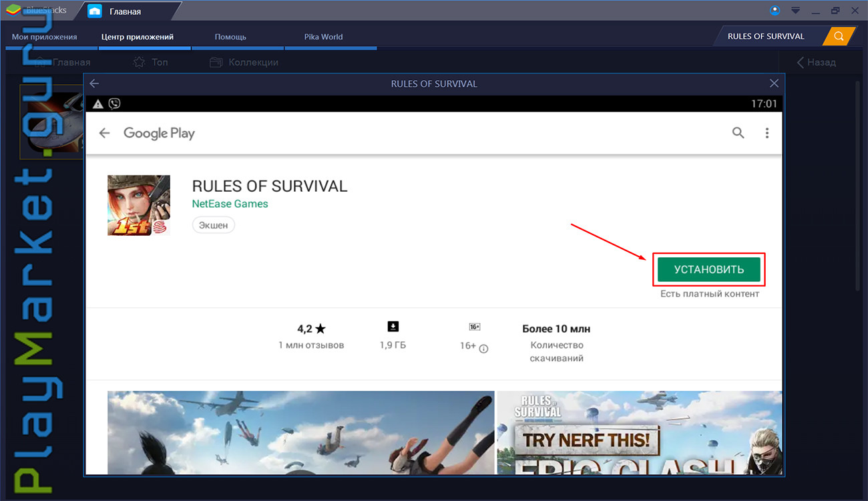The height and width of the screenshot is (501, 868).
Task: Click the 4,2 star rating
Action: coord(311,329)
